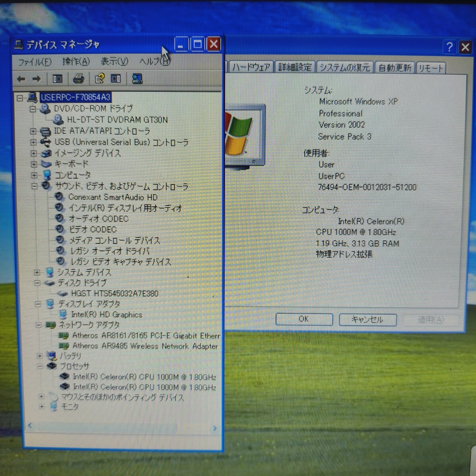Collapse the sound, video and game controller node

coord(34,186)
